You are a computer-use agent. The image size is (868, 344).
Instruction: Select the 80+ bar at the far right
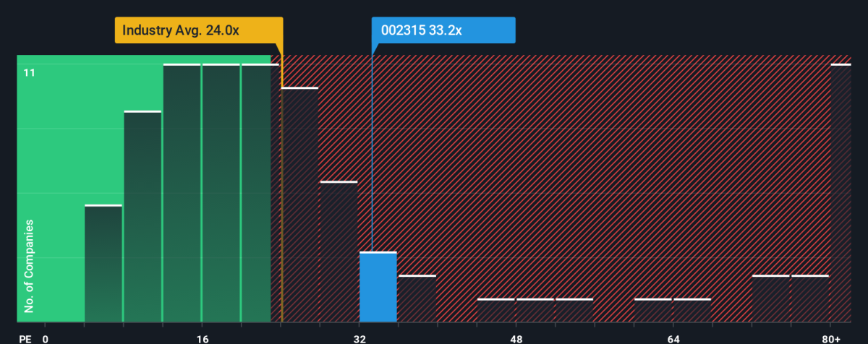point(841,193)
